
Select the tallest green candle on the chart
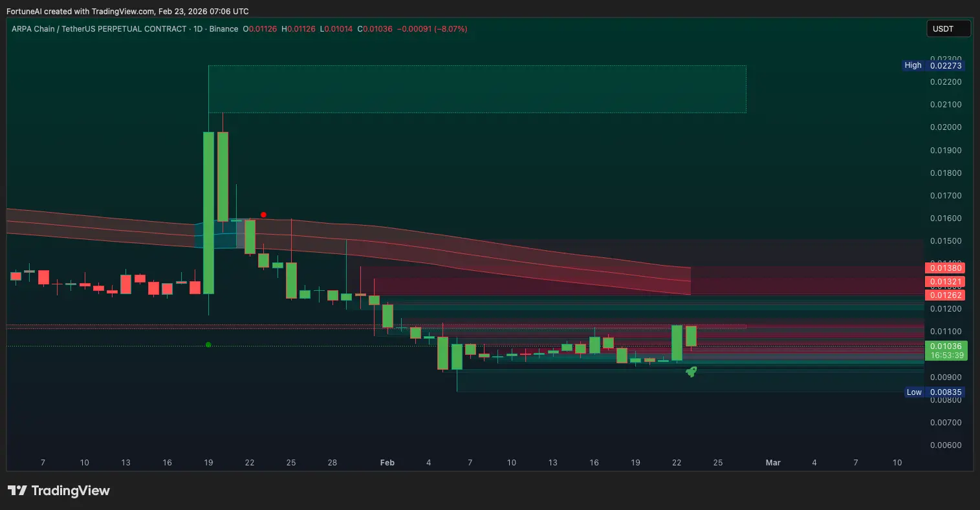point(208,213)
